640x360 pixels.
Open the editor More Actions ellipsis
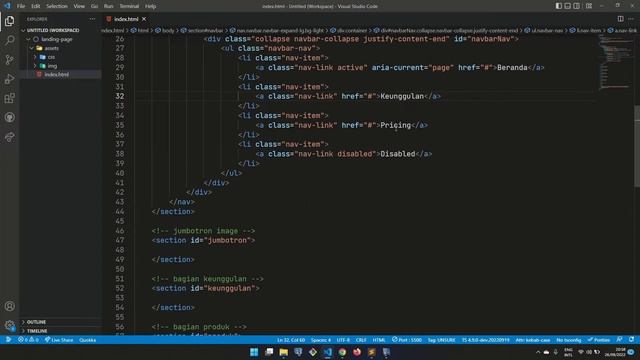[631, 19]
